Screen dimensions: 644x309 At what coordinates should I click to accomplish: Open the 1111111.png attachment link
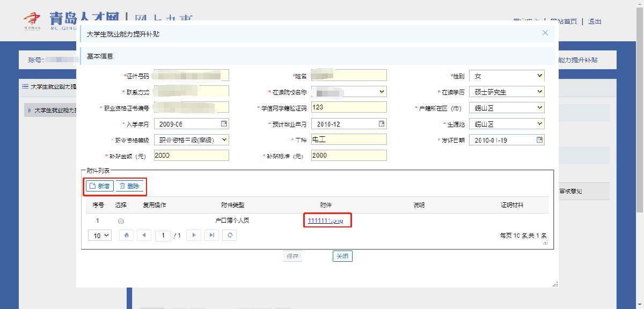tap(325, 220)
